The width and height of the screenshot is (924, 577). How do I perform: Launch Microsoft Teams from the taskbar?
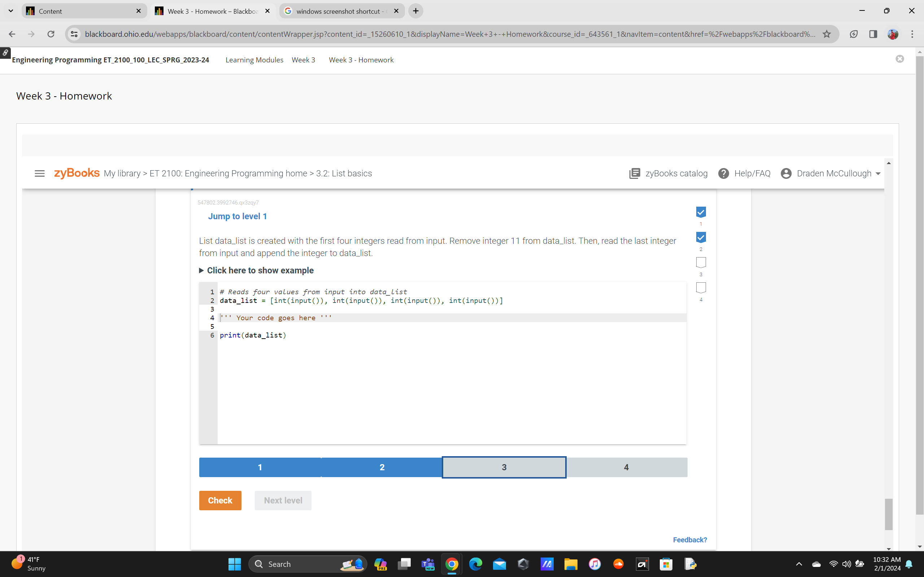point(428,564)
